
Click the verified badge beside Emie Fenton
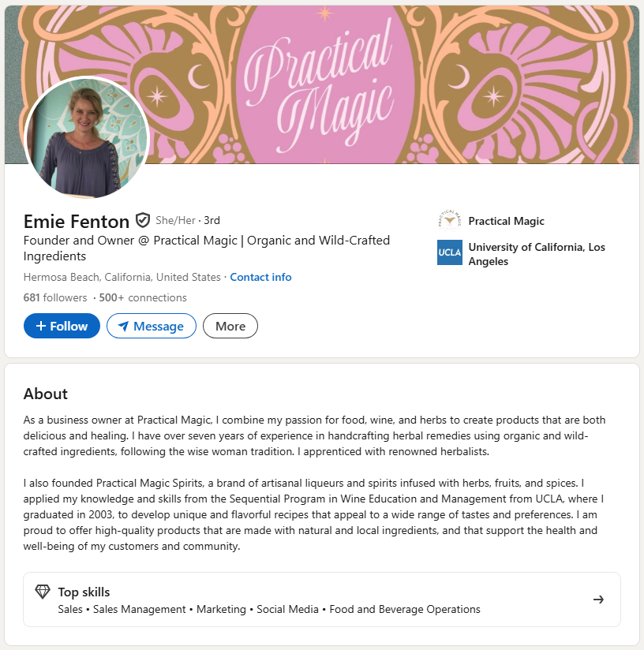(143, 220)
